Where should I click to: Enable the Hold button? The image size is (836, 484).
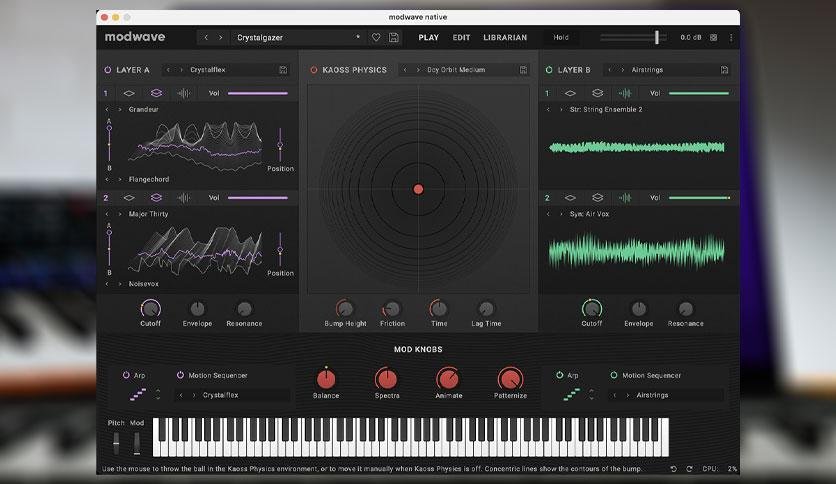coord(561,37)
